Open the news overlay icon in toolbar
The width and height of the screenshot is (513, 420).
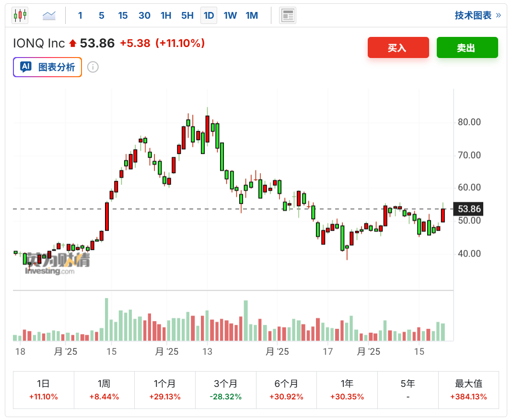click(x=288, y=15)
